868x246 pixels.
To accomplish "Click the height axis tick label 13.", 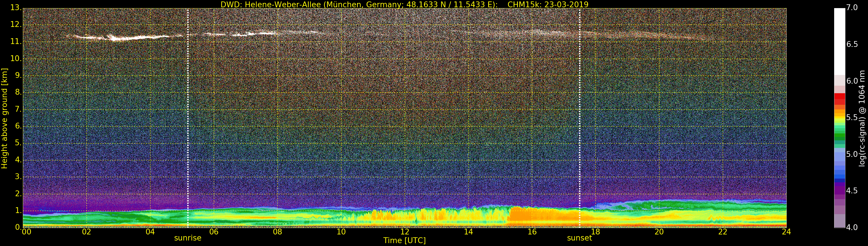I will [16, 8].
